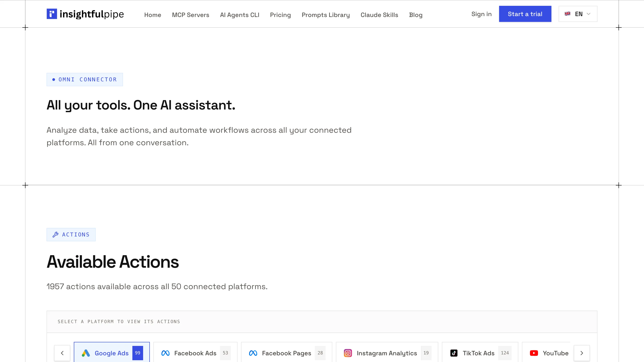Select the YouTube platform tab
This screenshot has height=362, width=644.
pyautogui.click(x=546, y=352)
